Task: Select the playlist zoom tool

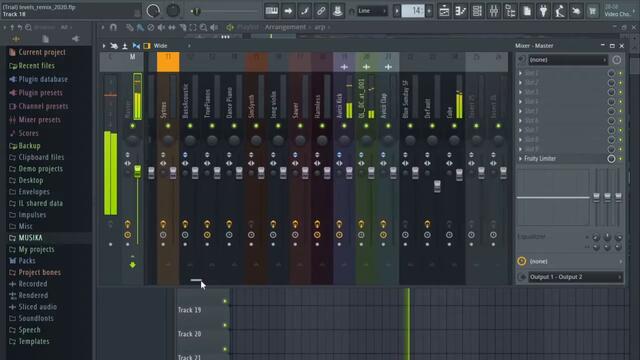Action: [204, 27]
